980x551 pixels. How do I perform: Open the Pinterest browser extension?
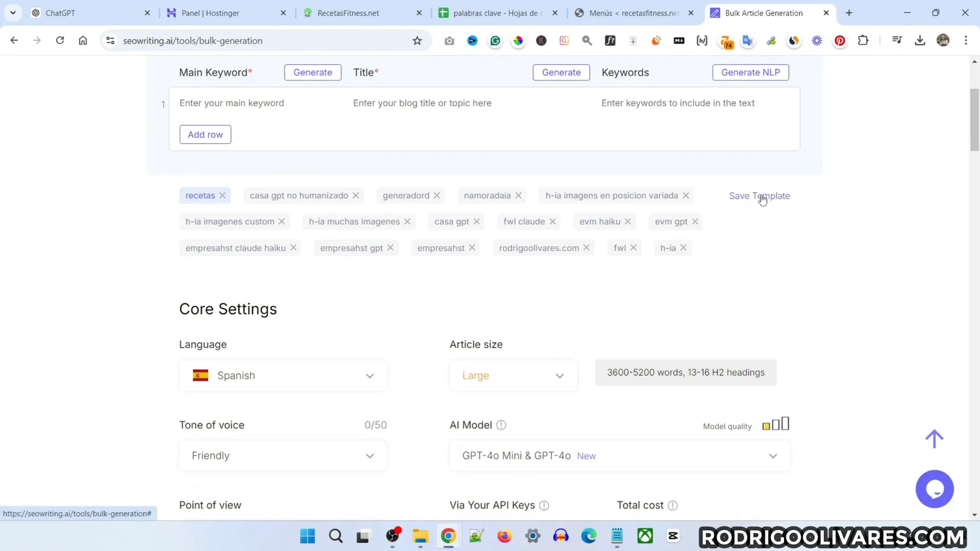pos(840,40)
